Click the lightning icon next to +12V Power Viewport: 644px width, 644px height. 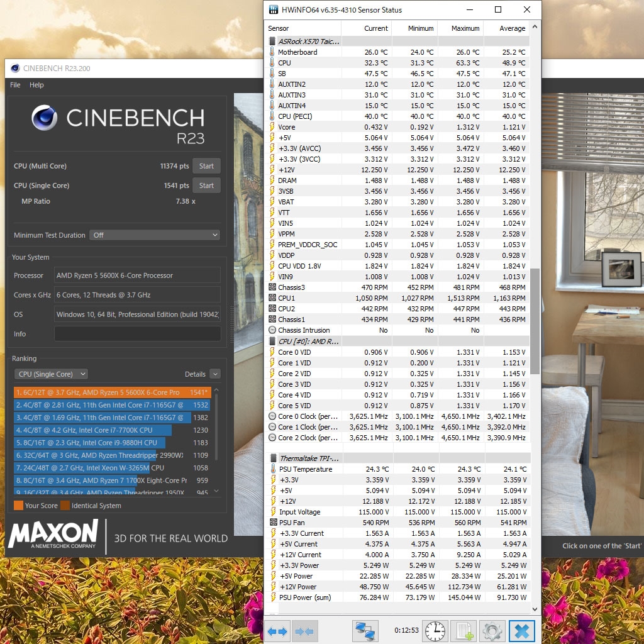pyautogui.click(x=275, y=586)
